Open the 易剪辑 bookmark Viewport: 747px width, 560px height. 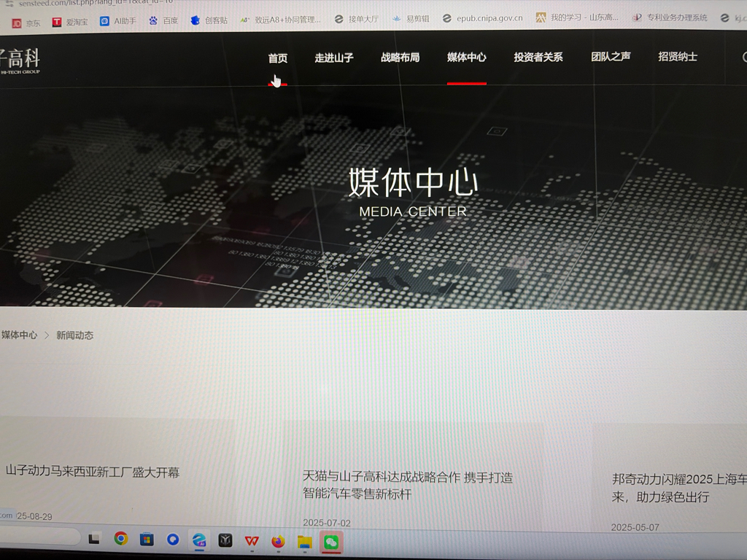click(x=411, y=18)
